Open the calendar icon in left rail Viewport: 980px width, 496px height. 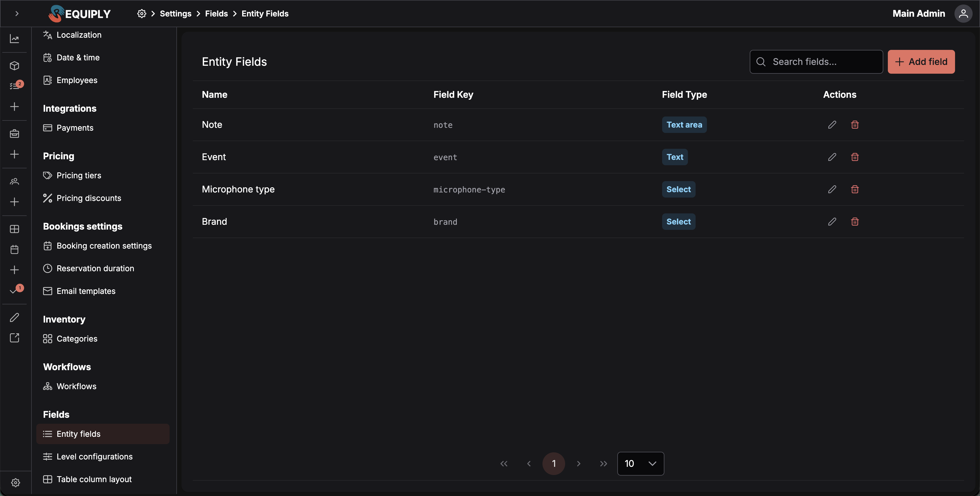[14, 249]
